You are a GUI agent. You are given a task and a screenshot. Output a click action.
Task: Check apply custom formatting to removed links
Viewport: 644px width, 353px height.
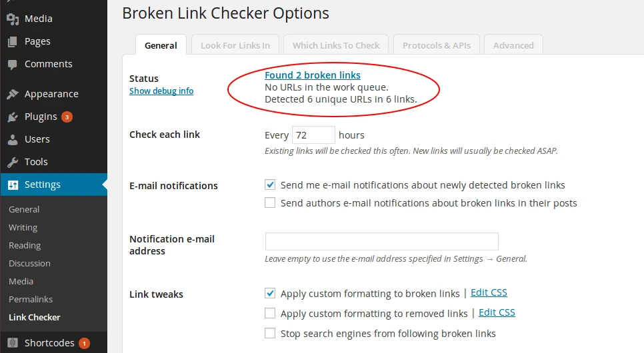point(270,313)
